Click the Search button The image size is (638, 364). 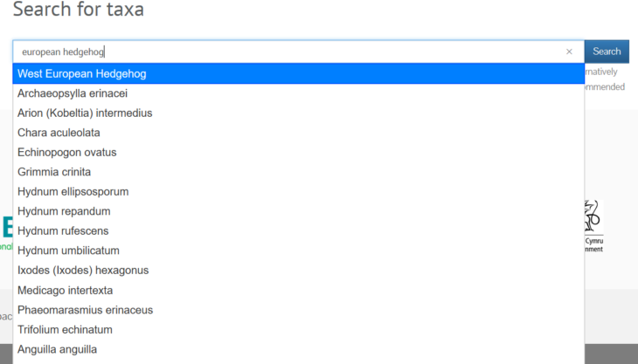click(607, 52)
